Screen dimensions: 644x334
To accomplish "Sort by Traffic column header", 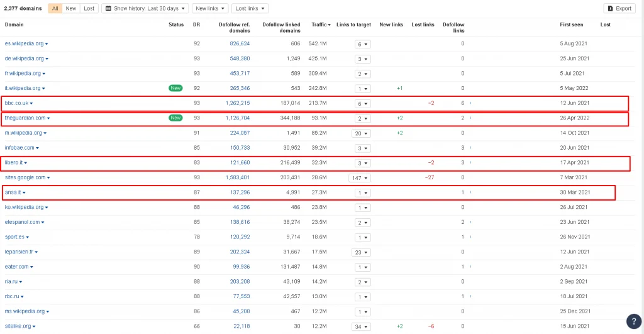I will pyautogui.click(x=321, y=25).
